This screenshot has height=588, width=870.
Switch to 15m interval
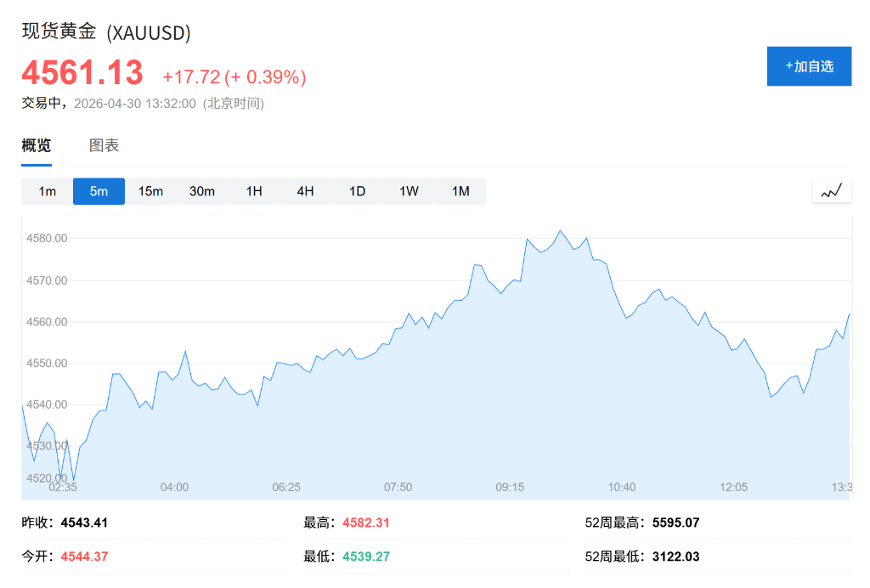[150, 191]
